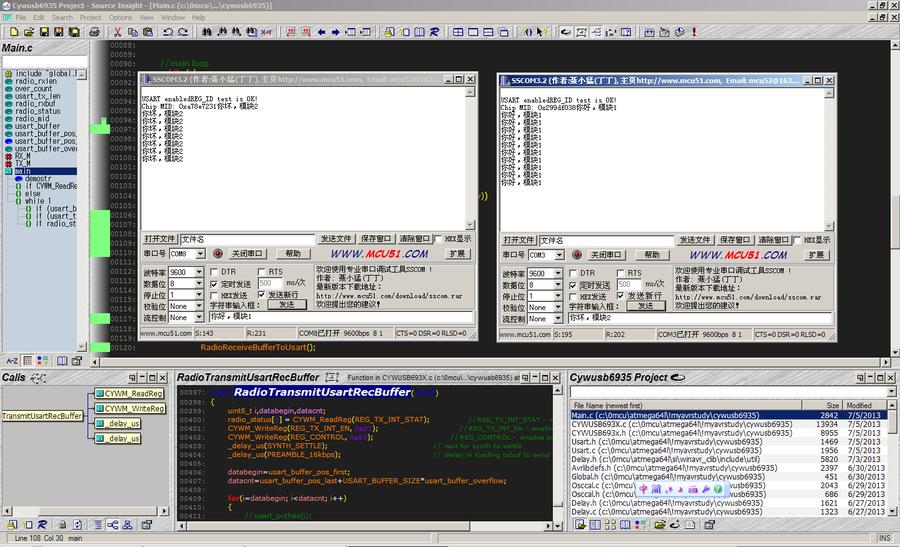Click the horizontal scrollbar in function code pane
900x547 pixels.
point(365,526)
